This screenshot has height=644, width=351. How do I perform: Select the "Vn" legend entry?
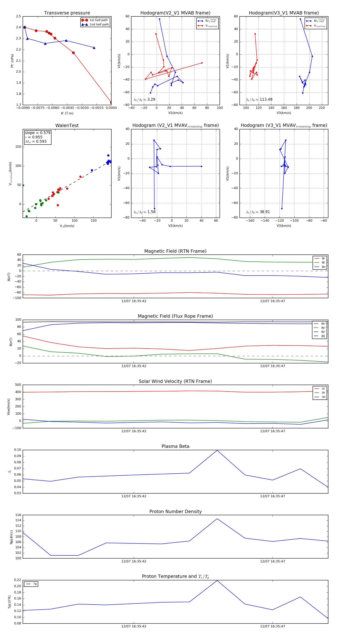tap(320, 397)
